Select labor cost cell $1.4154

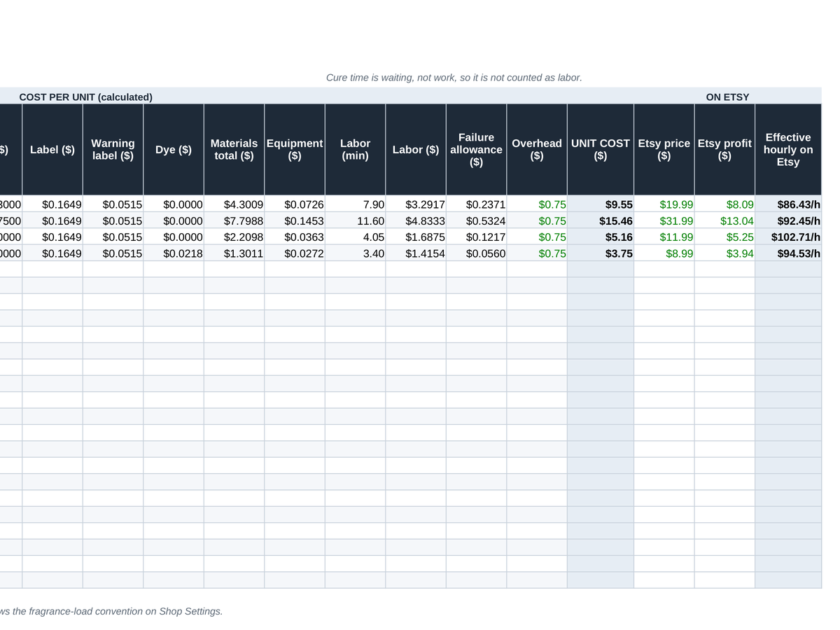click(x=416, y=253)
